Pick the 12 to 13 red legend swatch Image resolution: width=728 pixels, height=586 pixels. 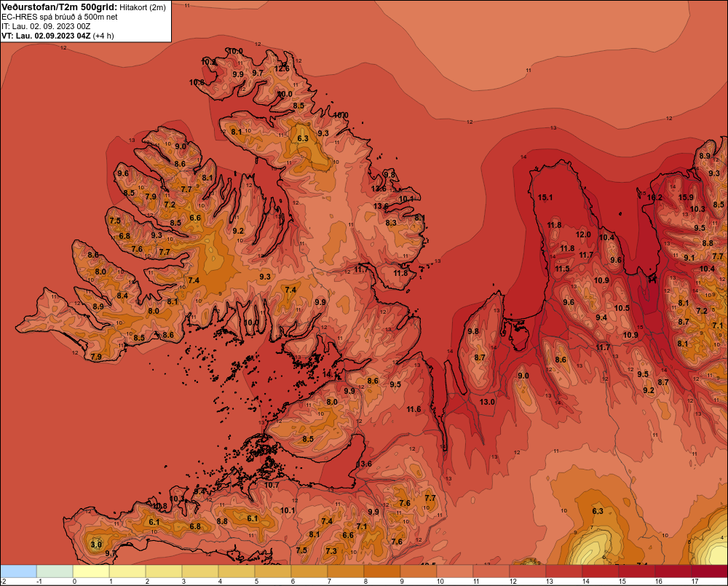pyautogui.click(x=527, y=571)
